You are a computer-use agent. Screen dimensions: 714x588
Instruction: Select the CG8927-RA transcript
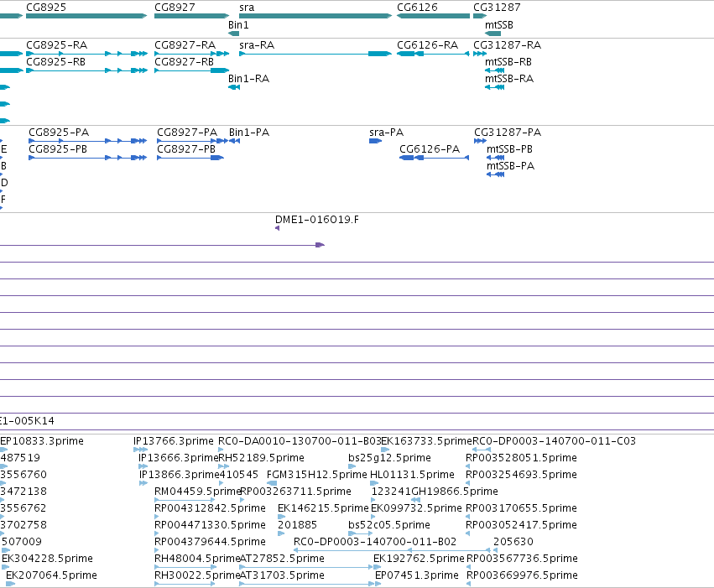click(x=191, y=54)
